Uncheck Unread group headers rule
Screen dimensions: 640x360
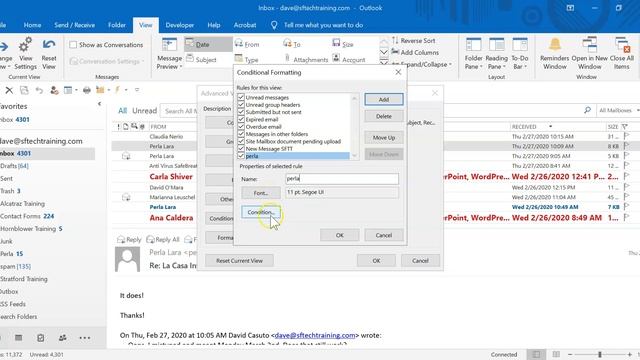[241, 105]
